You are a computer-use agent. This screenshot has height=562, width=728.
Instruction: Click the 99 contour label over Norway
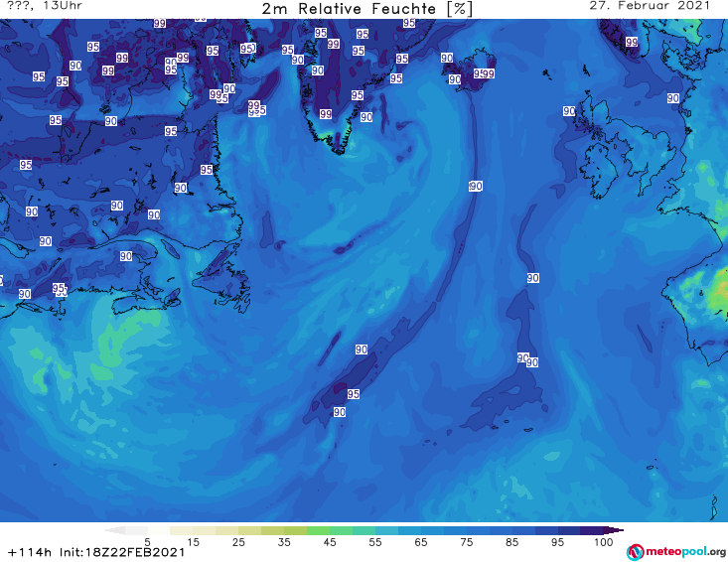tap(632, 43)
